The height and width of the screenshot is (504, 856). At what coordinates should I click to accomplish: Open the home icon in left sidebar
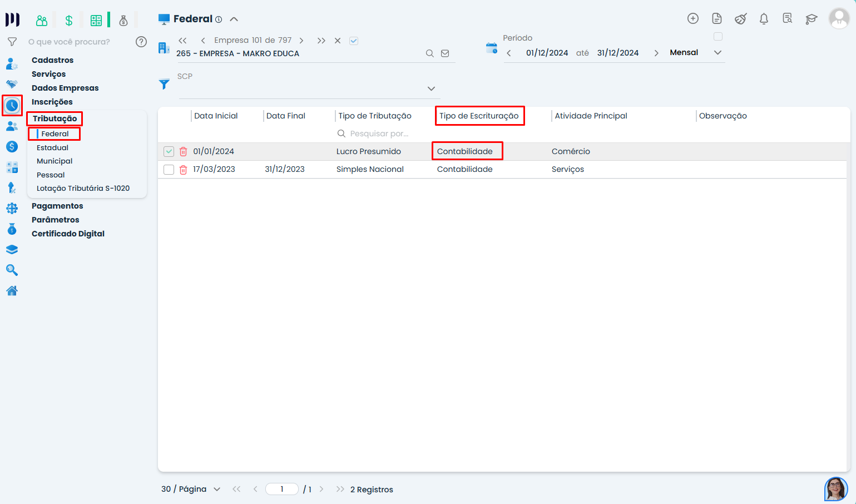[x=12, y=290]
